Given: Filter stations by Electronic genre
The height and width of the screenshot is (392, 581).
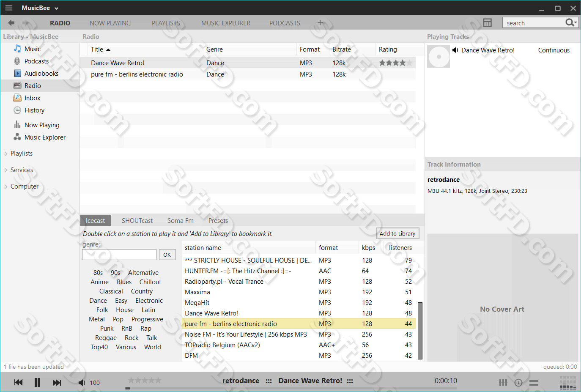Looking at the screenshot, I should tap(149, 301).
